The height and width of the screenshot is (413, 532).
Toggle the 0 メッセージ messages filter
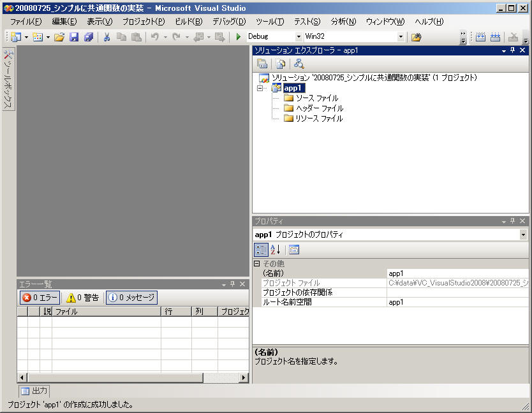coord(131,298)
